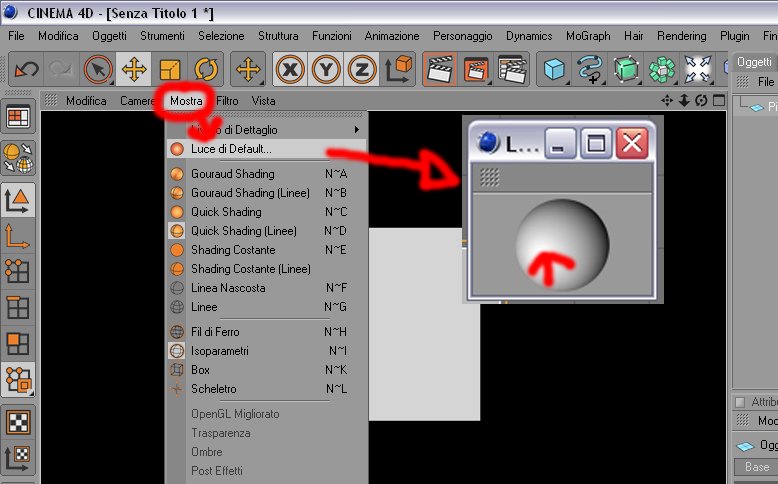Switch the coordinate system icon

pyautogui.click(x=398, y=69)
